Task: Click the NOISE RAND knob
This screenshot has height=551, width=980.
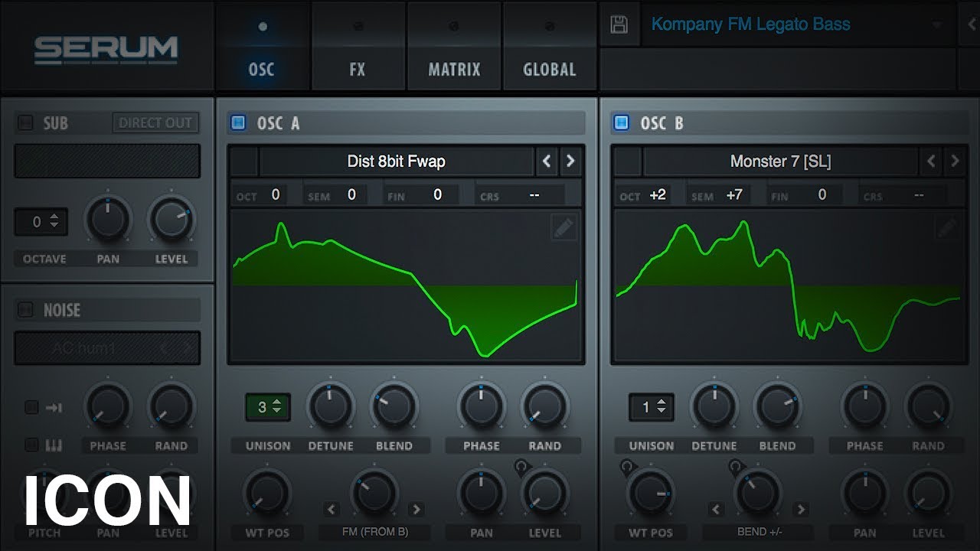Action: coord(171,407)
